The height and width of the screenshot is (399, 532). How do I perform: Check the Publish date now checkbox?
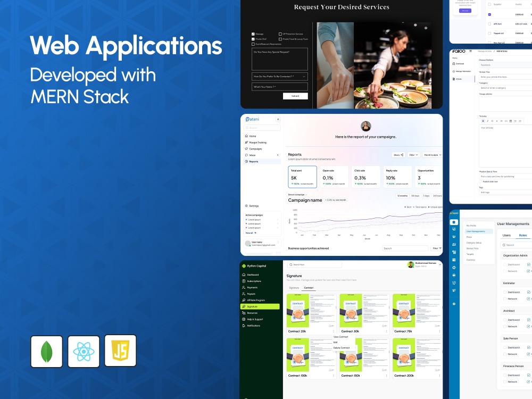tap(480, 181)
